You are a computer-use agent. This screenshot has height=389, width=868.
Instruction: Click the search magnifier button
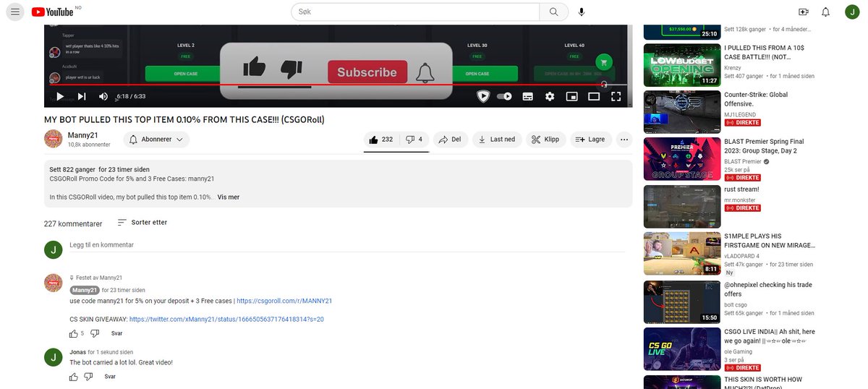coord(554,12)
